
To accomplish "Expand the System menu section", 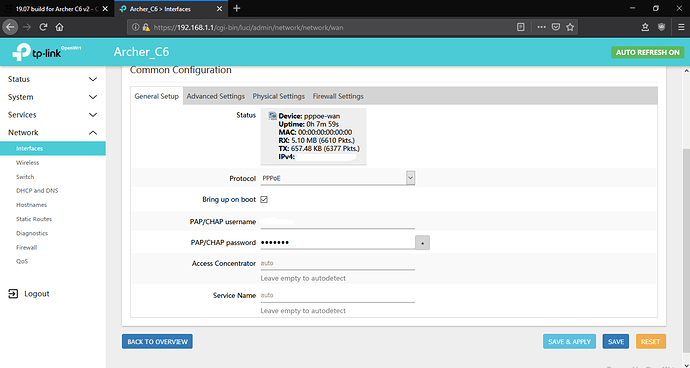I will pyautogui.click(x=53, y=97).
